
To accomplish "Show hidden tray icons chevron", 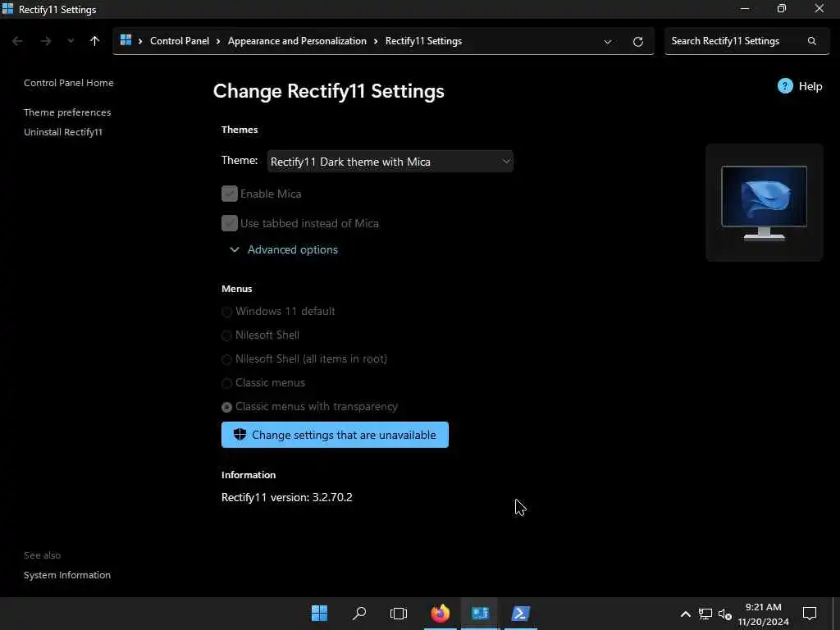I will click(x=686, y=614).
